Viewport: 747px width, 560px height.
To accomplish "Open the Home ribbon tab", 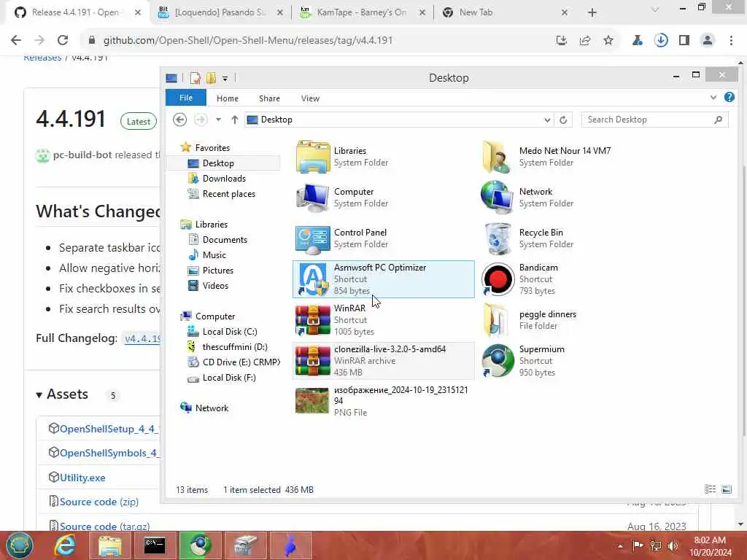I will 228,98.
